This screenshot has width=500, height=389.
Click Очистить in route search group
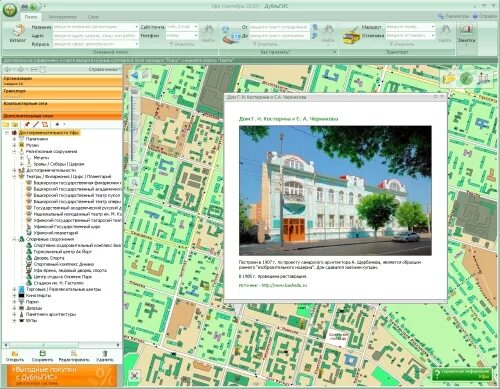pyautogui.click(x=265, y=44)
